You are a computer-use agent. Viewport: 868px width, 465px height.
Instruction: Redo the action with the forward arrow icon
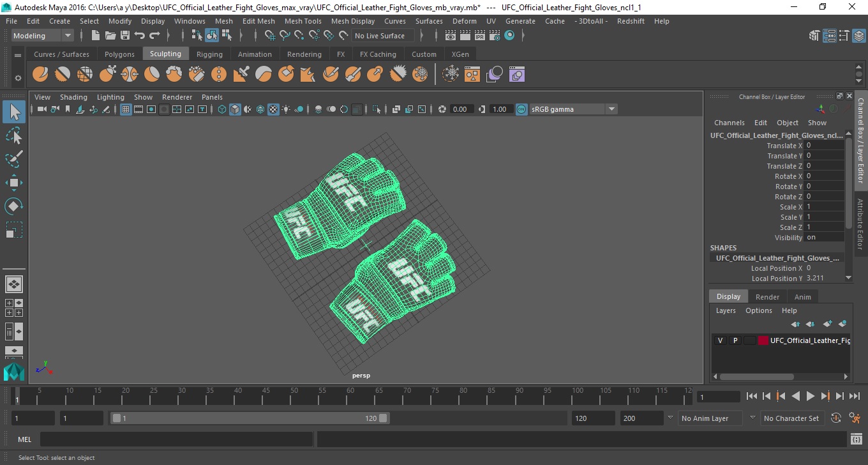(x=154, y=36)
